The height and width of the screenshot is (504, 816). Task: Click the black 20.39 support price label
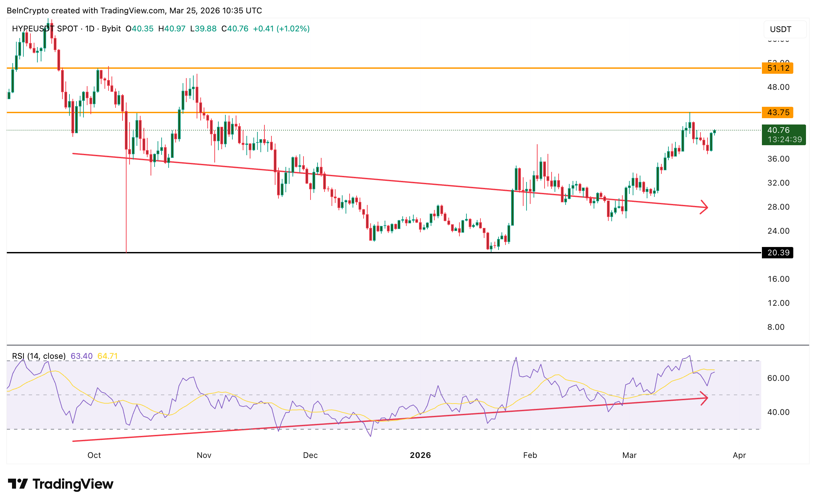click(777, 253)
